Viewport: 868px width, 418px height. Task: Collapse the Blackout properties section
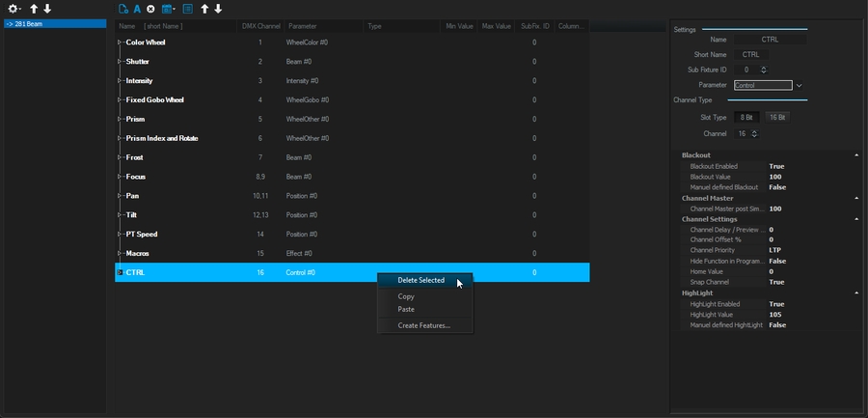point(856,155)
